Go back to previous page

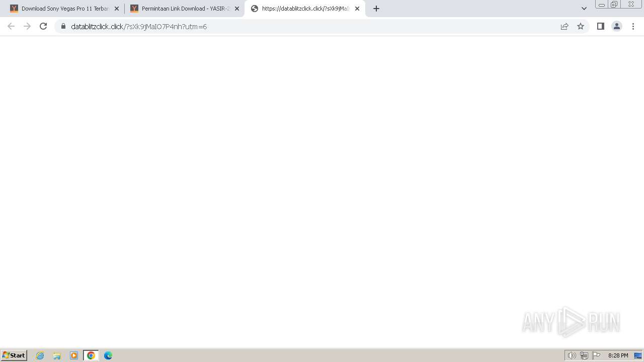11,26
